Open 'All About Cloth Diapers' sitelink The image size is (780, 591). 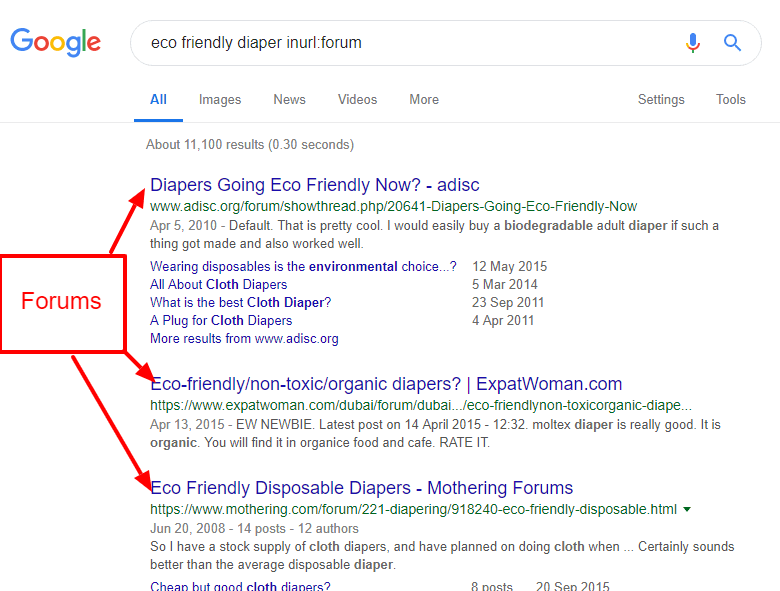pos(219,285)
